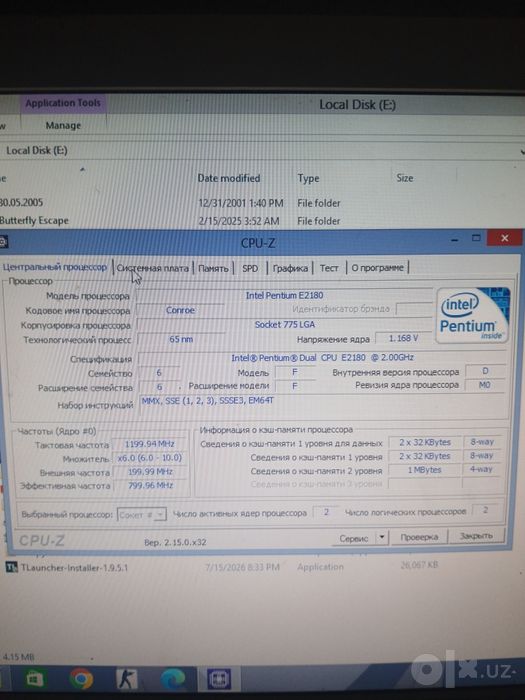Image resolution: width=525 pixels, height=700 pixels.
Task: Click the x6.0 (6.0 - 10.0) multiplier value
Action: point(150,458)
